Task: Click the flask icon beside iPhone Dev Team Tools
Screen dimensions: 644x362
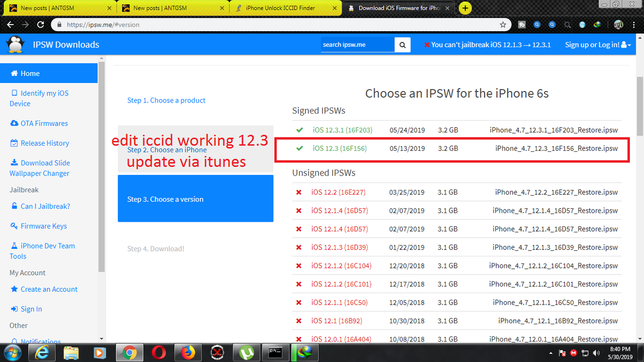Action: coord(14,246)
